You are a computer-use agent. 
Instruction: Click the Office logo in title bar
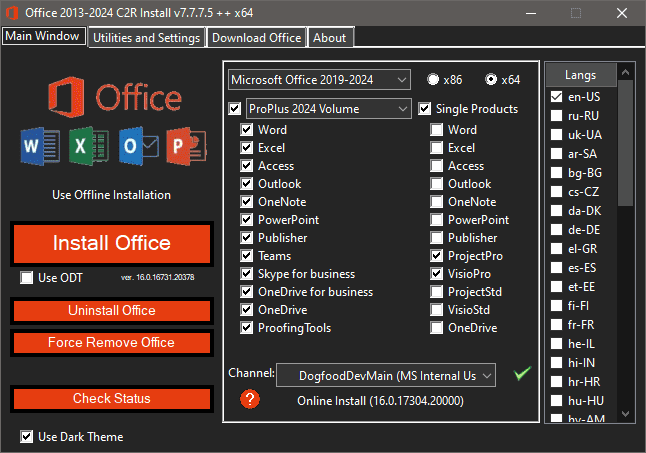pyautogui.click(x=12, y=13)
